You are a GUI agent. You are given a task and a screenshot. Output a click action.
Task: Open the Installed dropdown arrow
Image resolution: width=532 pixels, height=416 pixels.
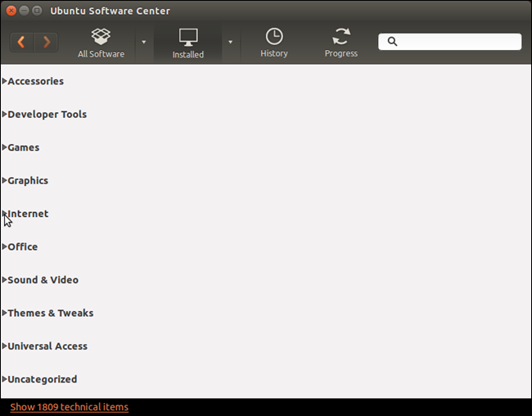pyautogui.click(x=230, y=42)
